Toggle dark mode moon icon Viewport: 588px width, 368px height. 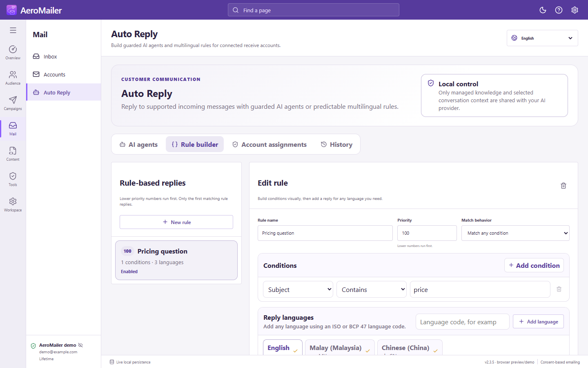coord(543,10)
